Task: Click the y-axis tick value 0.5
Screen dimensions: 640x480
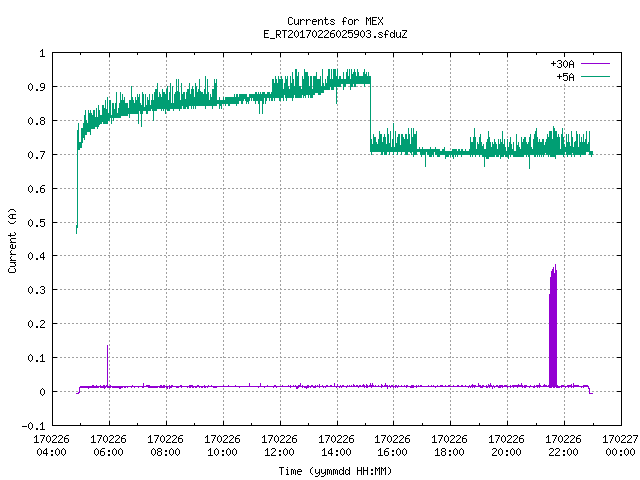Action: point(36,223)
